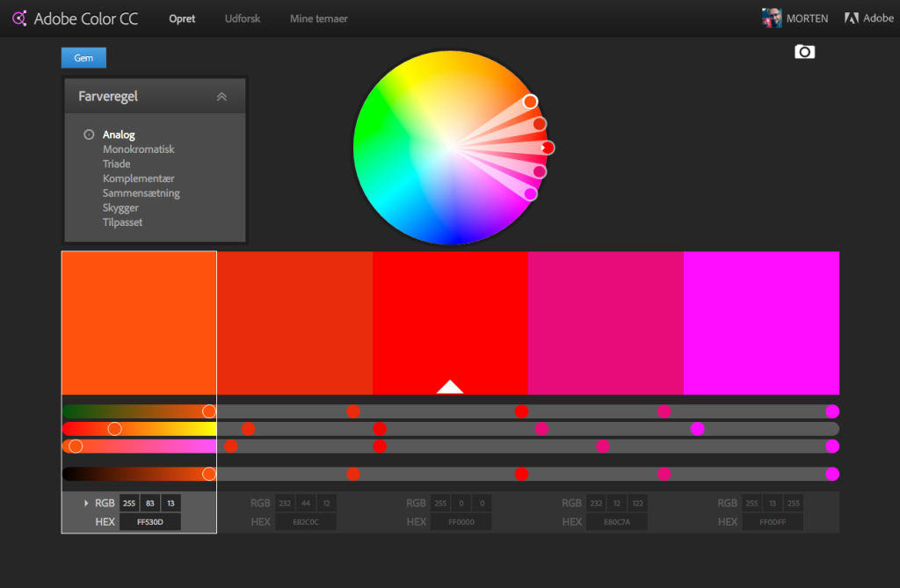Choose the Komplementær color rule
The height and width of the screenshot is (588, 900).
(x=137, y=178)
